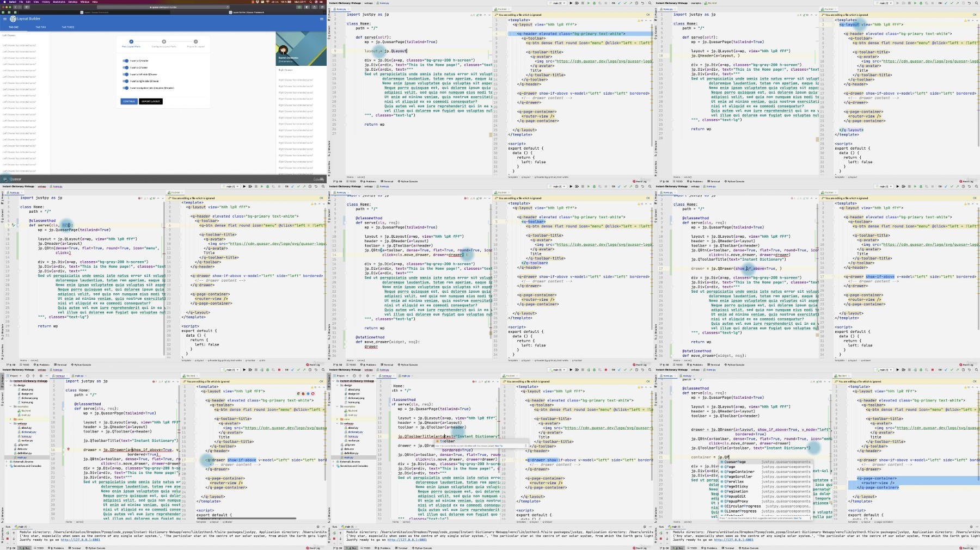Click the CONTINUE button
Viewport: 980px width, 550px height.
129,101
